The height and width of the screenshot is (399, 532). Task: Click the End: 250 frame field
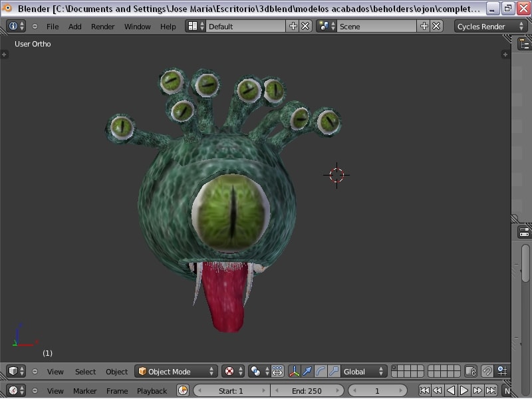pyautogui.click(x=307, y=390)
